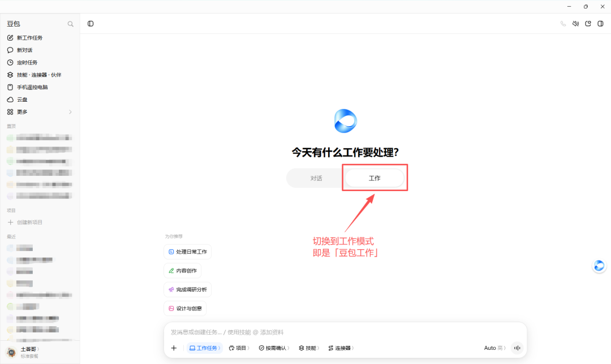611x364 pixels.
Task: Focus the 发消息或创建任务 message input
Action: pos(345,332)
